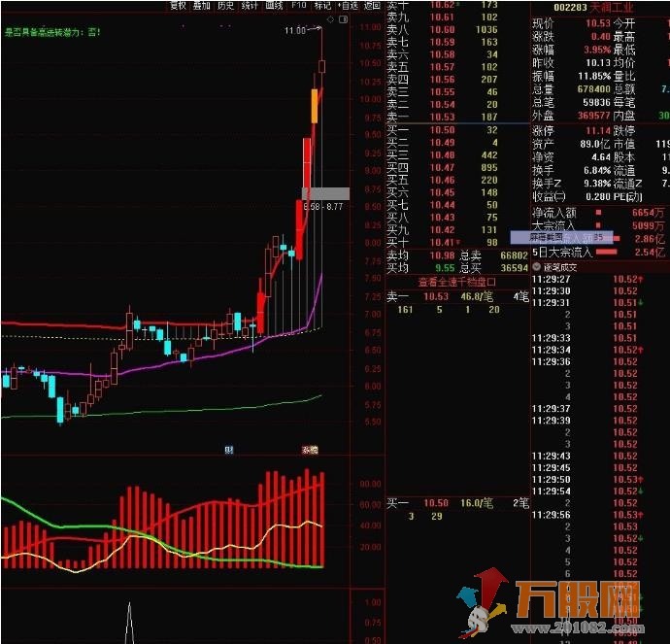Click 买一 detail line showing 16.0/笔

[x=457, y=503]
